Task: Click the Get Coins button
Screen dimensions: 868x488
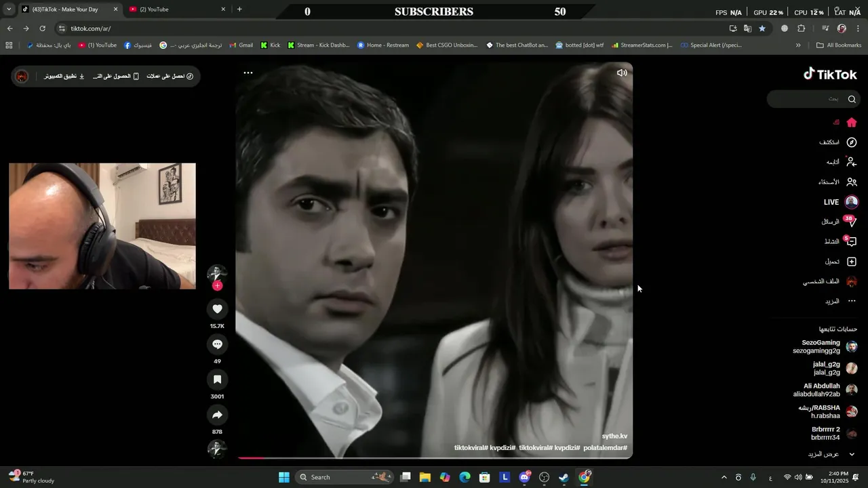Action: pyautogui.click(x=170, y=76)
